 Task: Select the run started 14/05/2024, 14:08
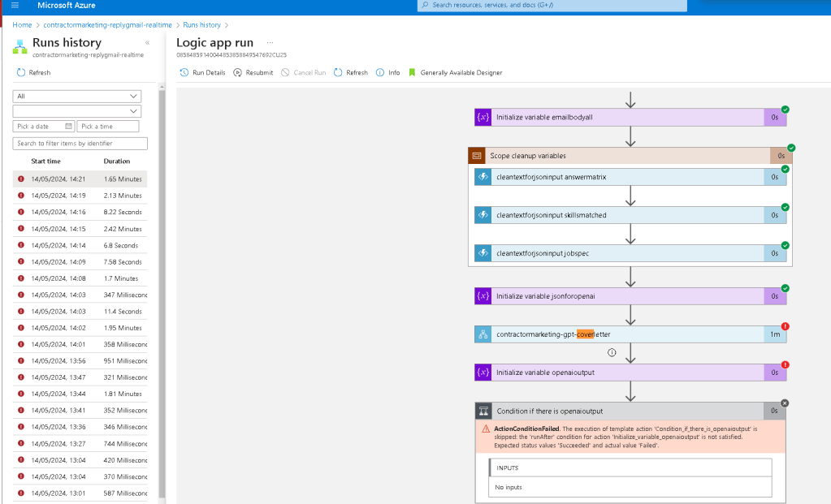(80, 278)
